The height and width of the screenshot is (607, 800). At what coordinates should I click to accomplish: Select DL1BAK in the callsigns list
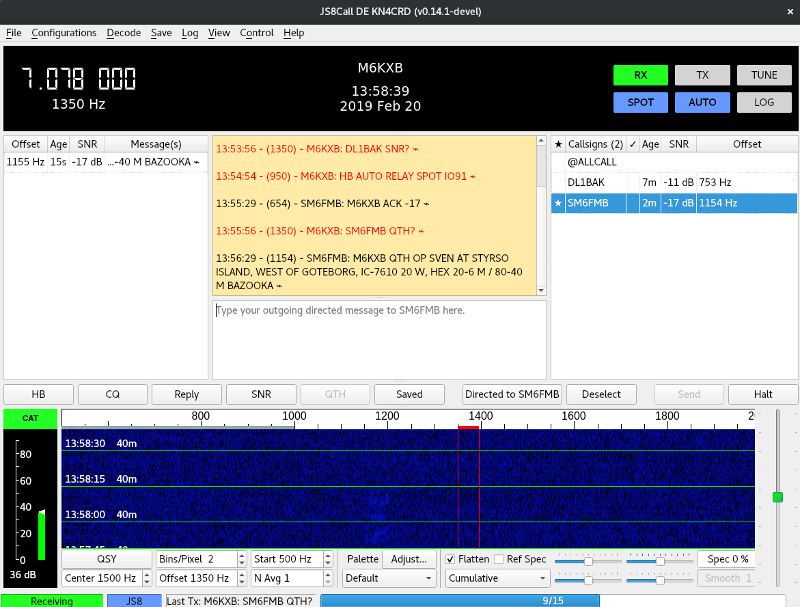tap(585, 182)
